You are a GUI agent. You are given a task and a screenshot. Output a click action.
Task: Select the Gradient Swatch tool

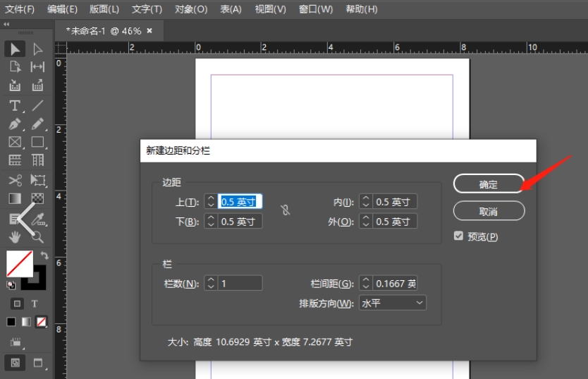click(15, 198)
